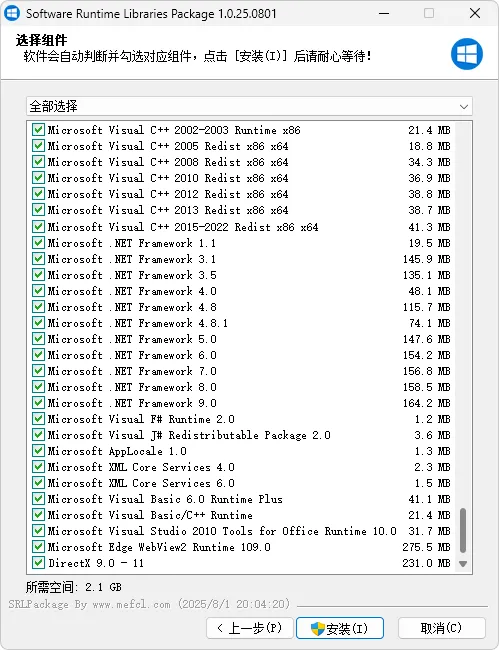Uncheck the DirectX 9.0 - 11 checkbox
This screenshot has width=499, height=650.
pos(38,563)
